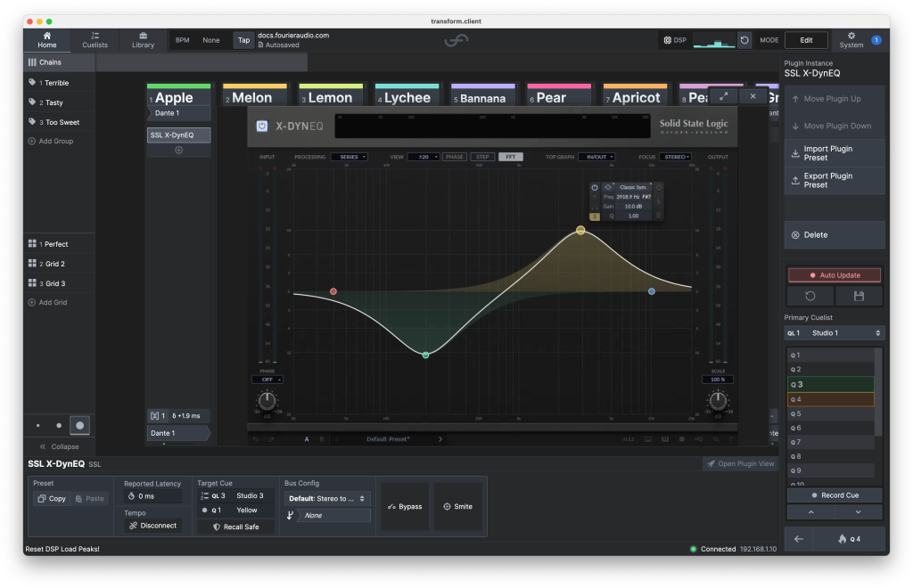913x588 pixels.
Task: Click the output gain knob
Action: pyautogui.click(x=717, y=402)
